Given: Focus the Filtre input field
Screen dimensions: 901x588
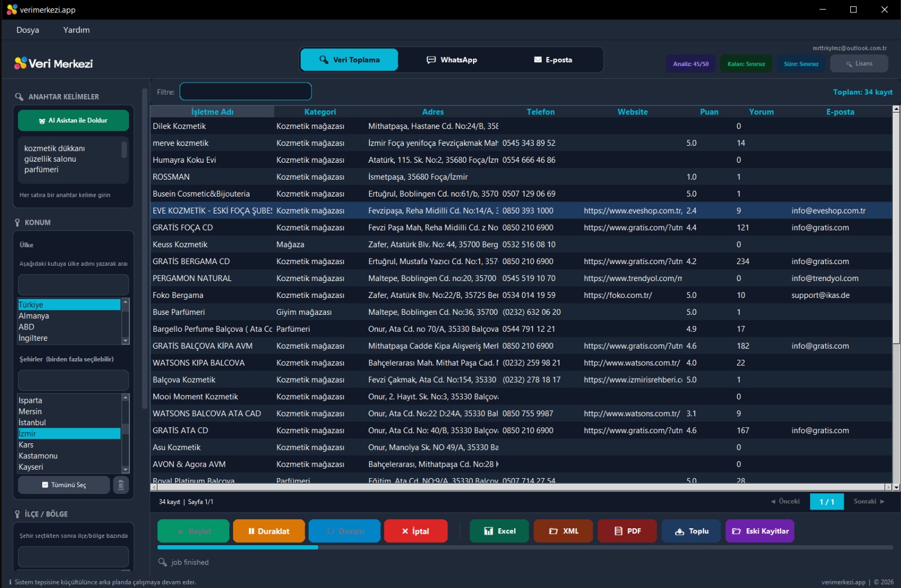Looking at the screenshot, I should click(246, 91).
